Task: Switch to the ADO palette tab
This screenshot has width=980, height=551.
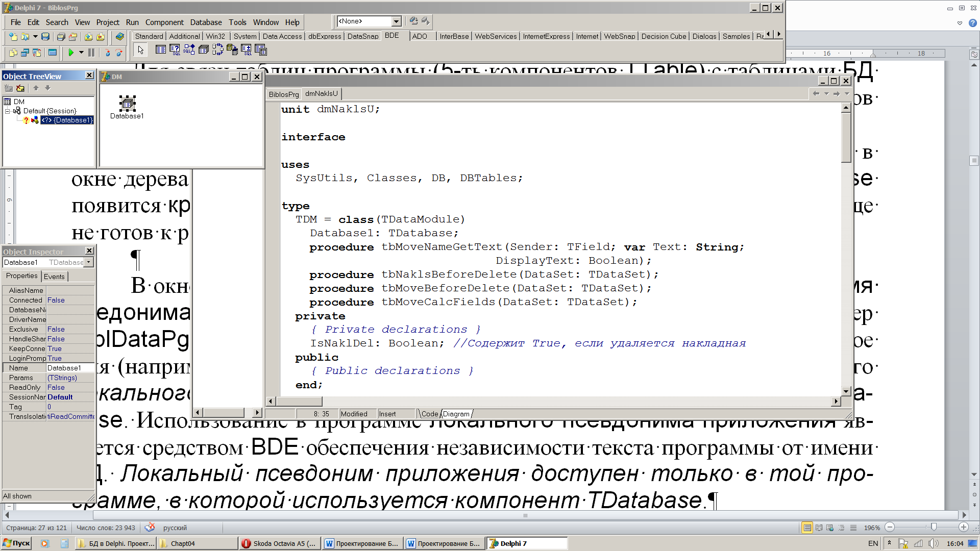Action: (x=420, y=36)
